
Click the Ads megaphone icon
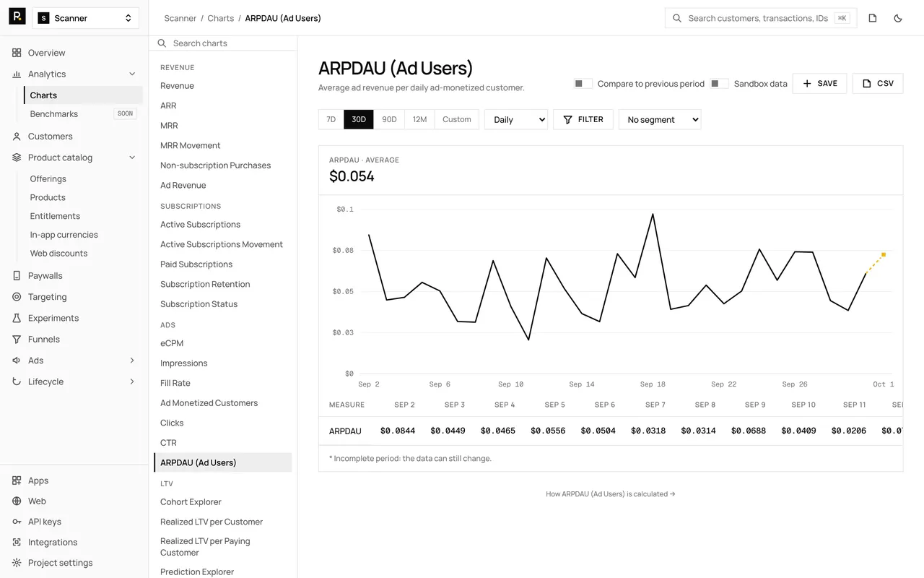[17, 361]
